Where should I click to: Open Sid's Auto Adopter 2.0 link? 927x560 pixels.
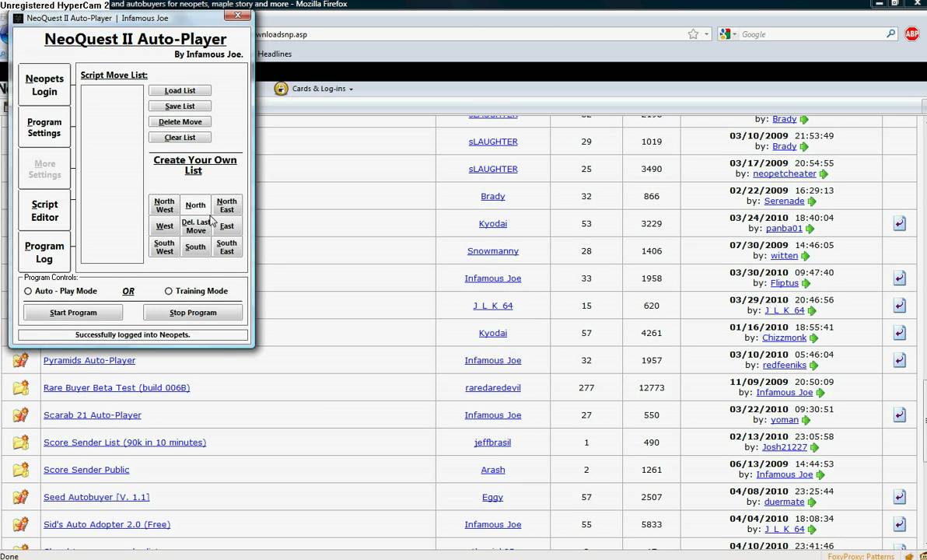pyautogui.click(x=107, y=524)
